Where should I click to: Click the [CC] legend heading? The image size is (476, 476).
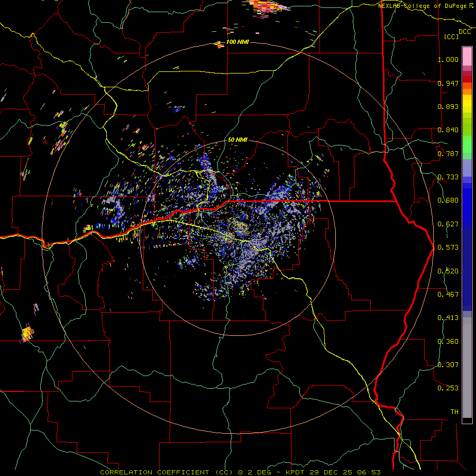pyautogui.click(x=451, y=36)
